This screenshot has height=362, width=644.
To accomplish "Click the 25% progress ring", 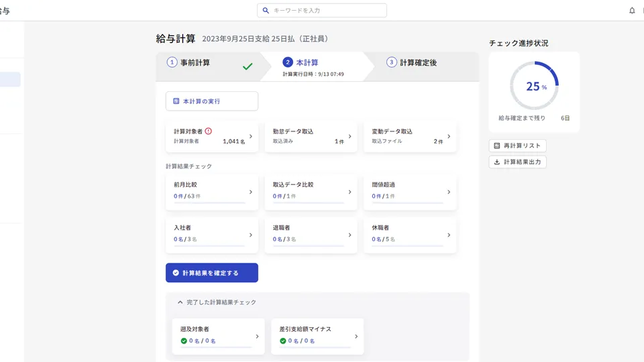I will 534,85.
